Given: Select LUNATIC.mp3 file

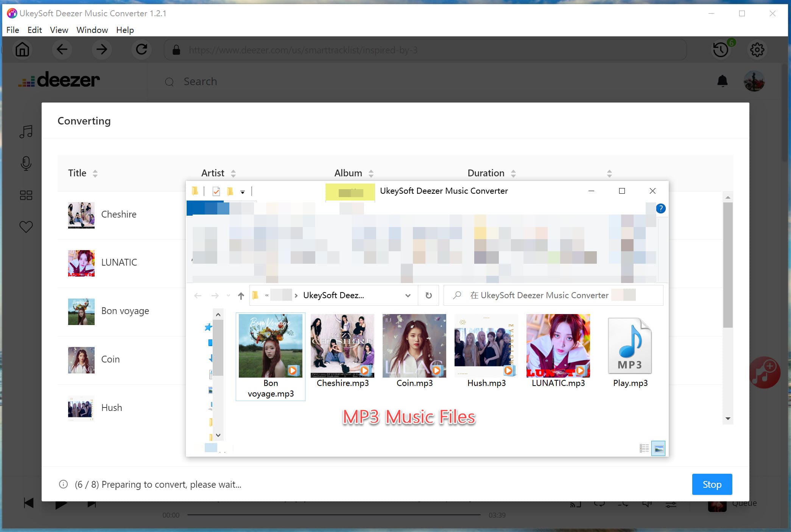Looking at the screenshot, I should [558, 351].
